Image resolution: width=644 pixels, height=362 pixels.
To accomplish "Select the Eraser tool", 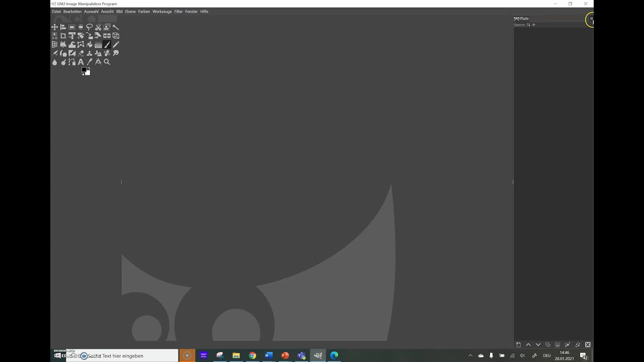I will click(80, 53).
